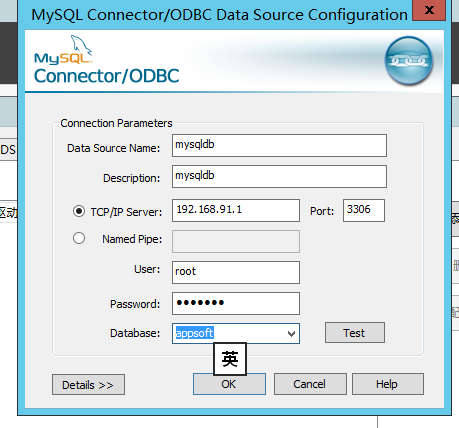Image resolution: width=459 pixels, height=428 pixels.
Task: Click the Password field
Action: coord(236,303)
